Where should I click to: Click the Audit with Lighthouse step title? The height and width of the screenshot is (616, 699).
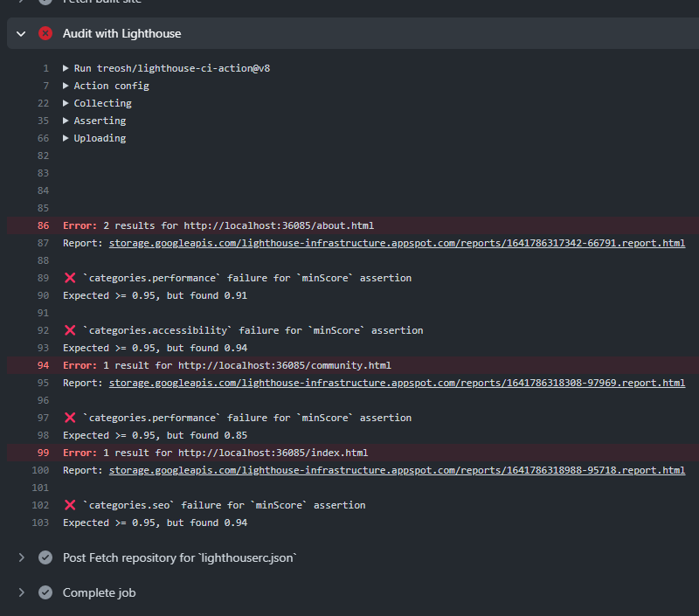click(x=121, y=33)
